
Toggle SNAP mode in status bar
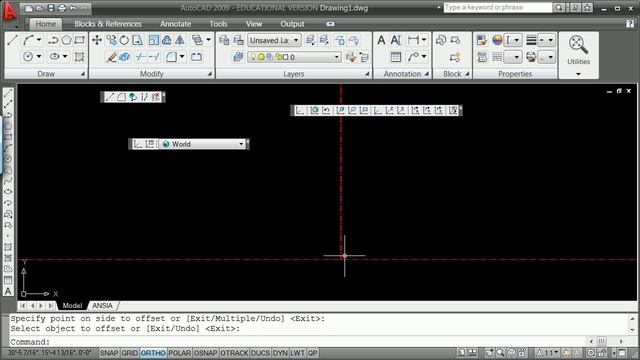tap(109, 353)
